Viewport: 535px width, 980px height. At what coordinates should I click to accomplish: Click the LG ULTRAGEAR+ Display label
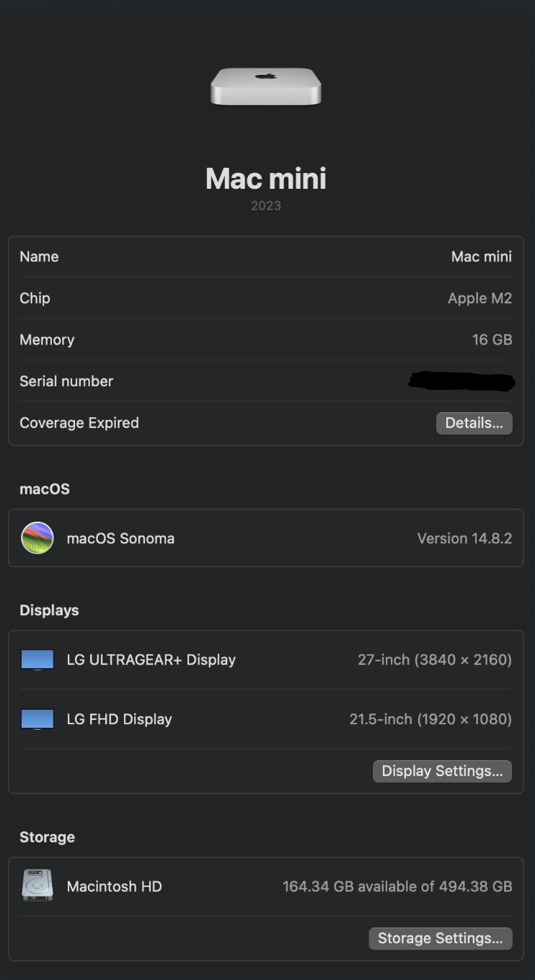coord(151,659)
